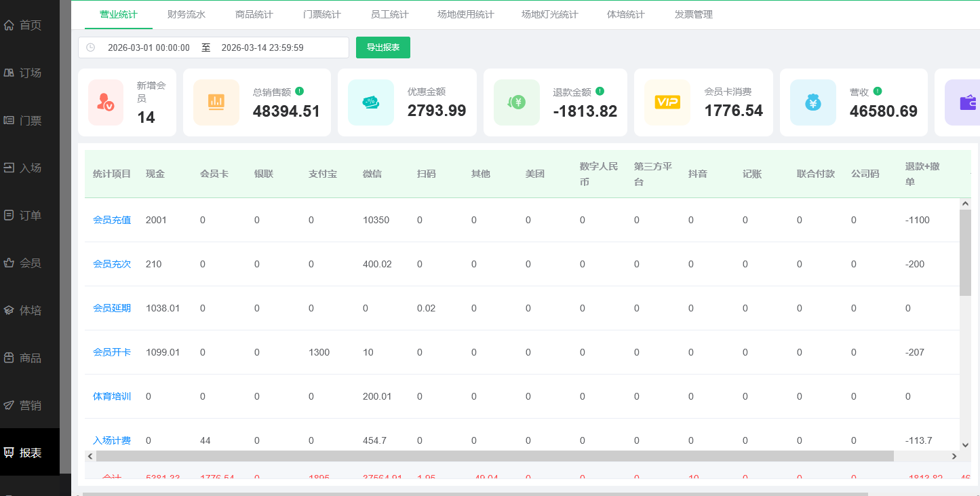Click the clock icon beside the date range
Screen dimensions: 980x496
[x=92, y=47]
